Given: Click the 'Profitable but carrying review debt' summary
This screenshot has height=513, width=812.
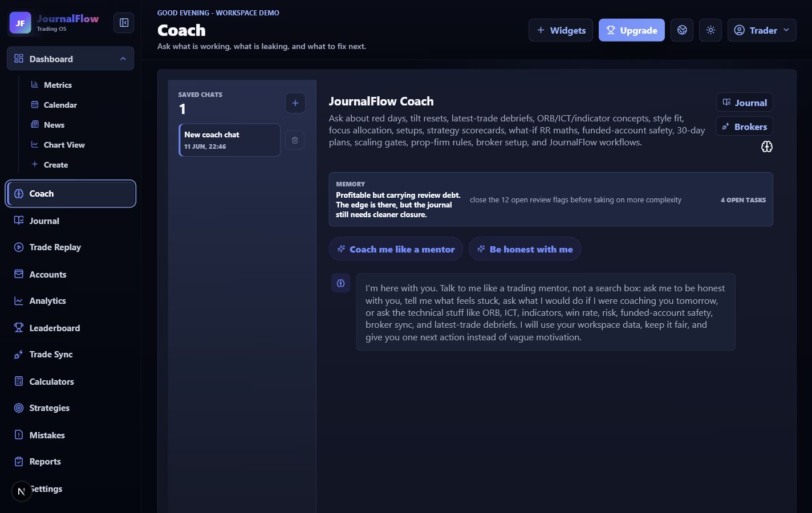Looking at the screenshot, I should click(398, 205).
